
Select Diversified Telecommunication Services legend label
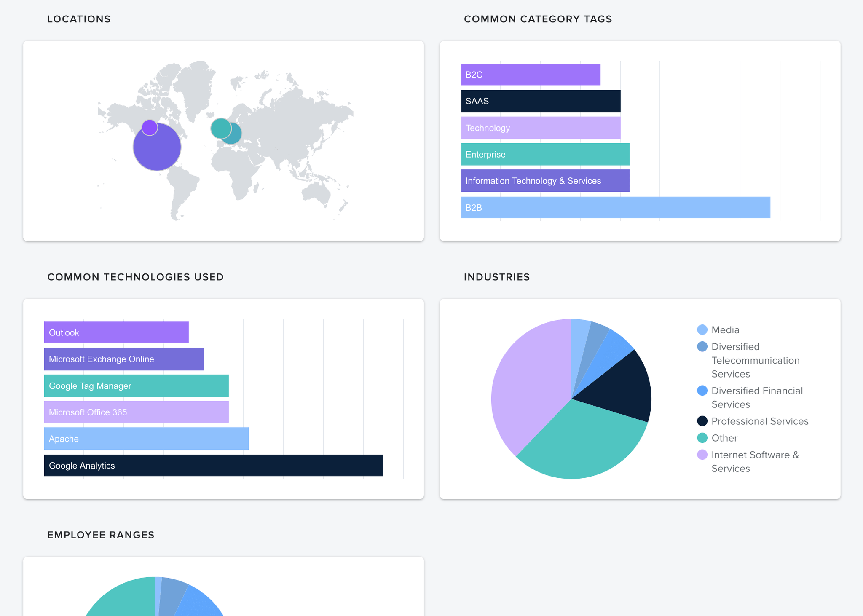(756, 360)
